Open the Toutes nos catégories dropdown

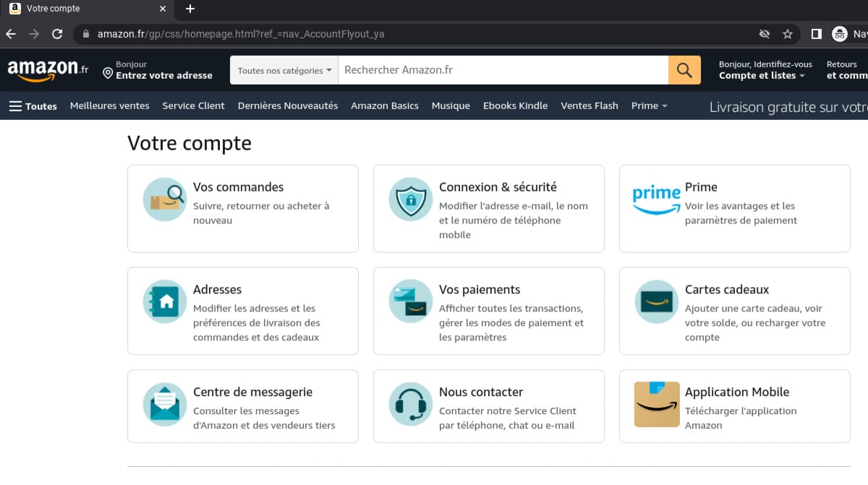coord(284,70)
